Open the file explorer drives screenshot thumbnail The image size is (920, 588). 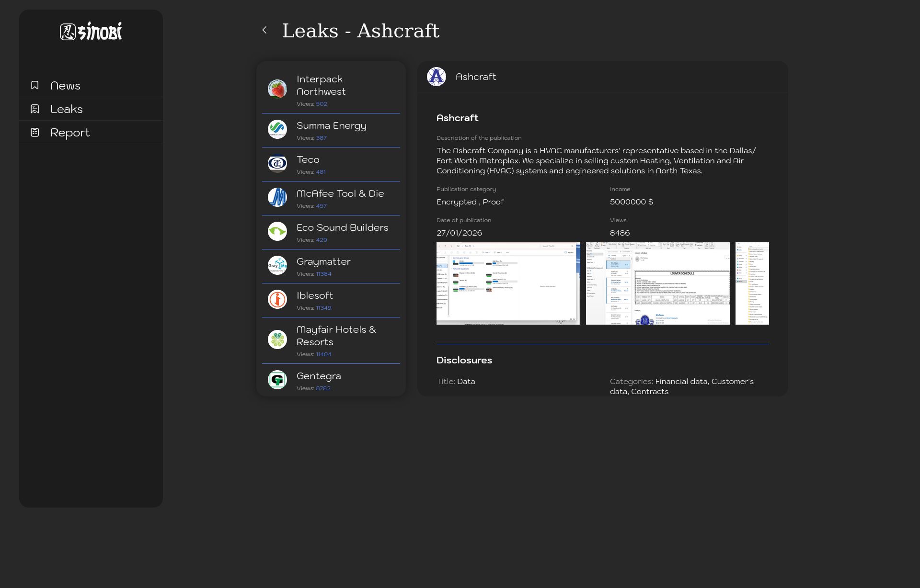pos(508,283)
